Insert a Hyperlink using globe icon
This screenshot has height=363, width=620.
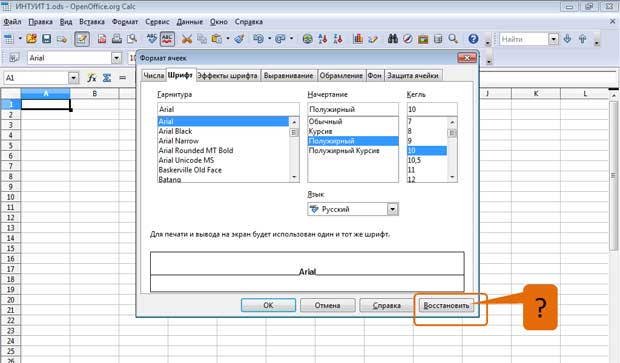click(307, 39)
